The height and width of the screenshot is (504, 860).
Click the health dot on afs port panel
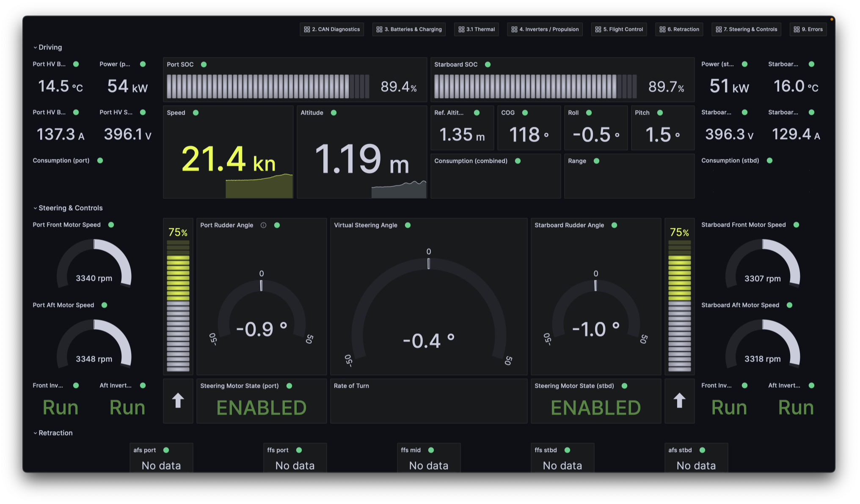pyautogui.click(x=166, y=450)
